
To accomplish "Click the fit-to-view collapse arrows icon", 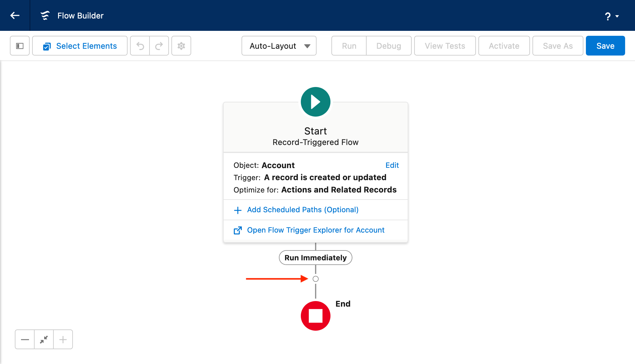I will click(x=44, y=340).
